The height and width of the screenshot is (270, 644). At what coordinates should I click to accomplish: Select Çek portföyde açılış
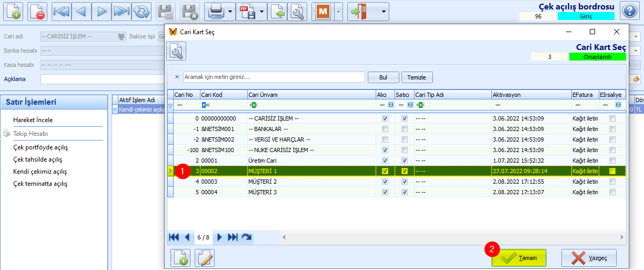click(x=41, y=147)
